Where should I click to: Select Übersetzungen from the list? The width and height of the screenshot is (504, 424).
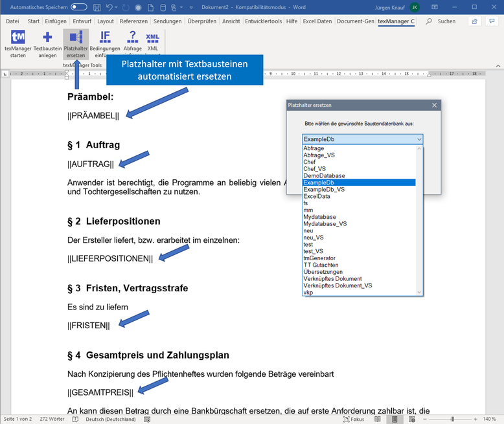[x=360, y=272]
